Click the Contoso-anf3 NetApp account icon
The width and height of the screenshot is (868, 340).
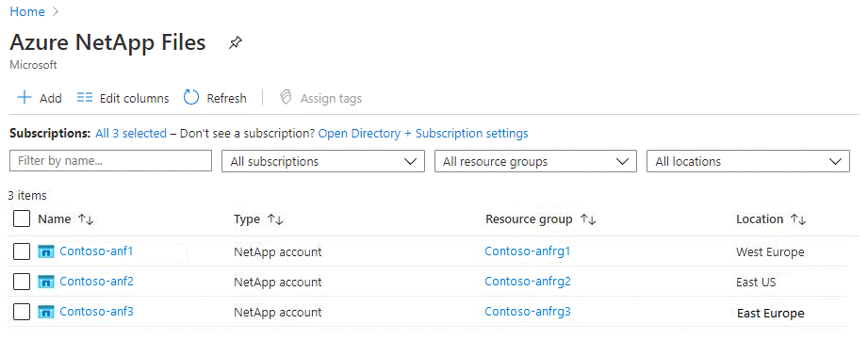[x=46, y=312]
